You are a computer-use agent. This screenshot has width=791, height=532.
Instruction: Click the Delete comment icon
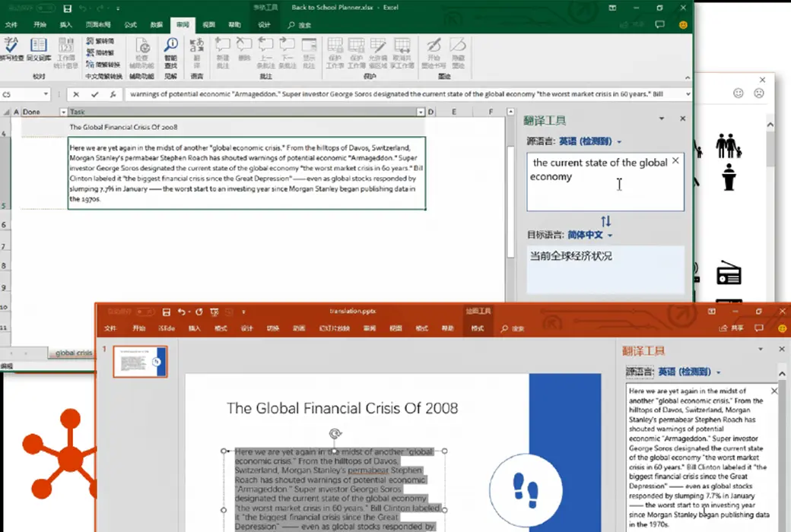point(244,49)
